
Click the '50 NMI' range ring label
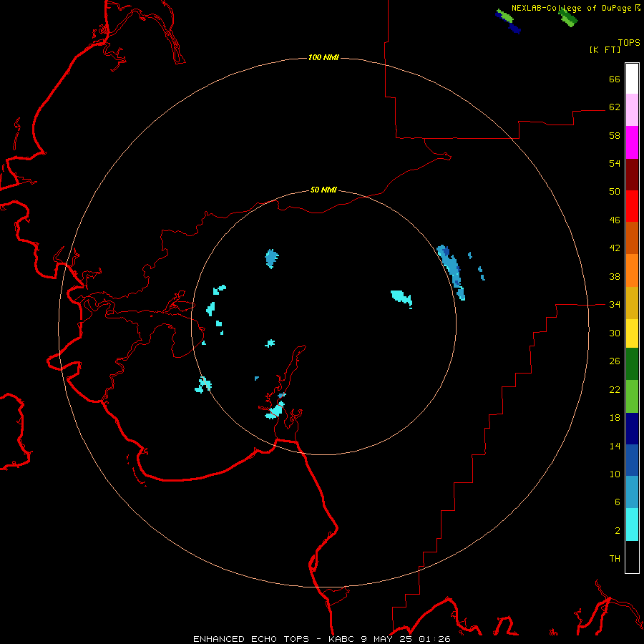[323, 190]
